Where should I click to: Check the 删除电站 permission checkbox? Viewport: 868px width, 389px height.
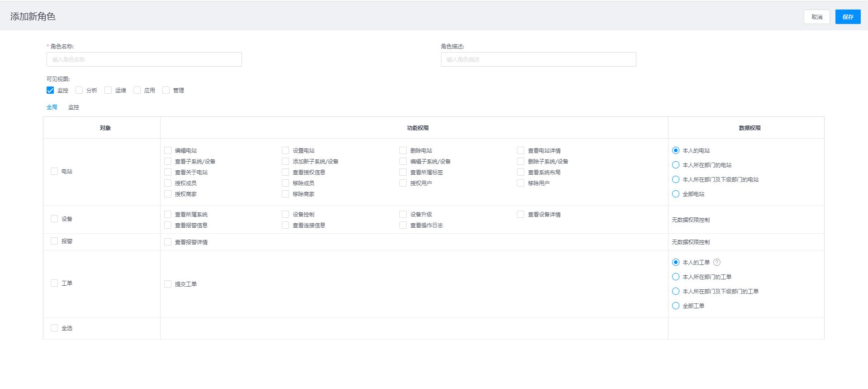(403, 150)
